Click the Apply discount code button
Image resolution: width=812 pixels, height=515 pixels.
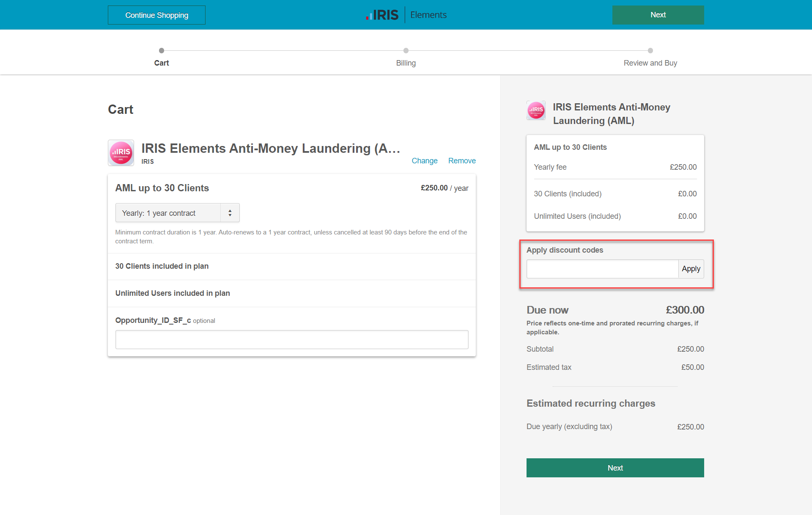(691, 269)
